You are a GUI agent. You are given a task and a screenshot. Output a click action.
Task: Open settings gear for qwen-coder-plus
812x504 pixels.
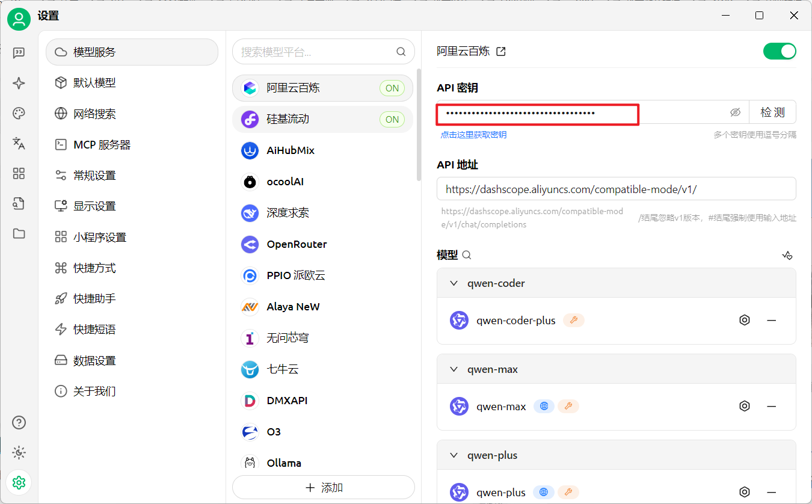click(x=745, y=321)
